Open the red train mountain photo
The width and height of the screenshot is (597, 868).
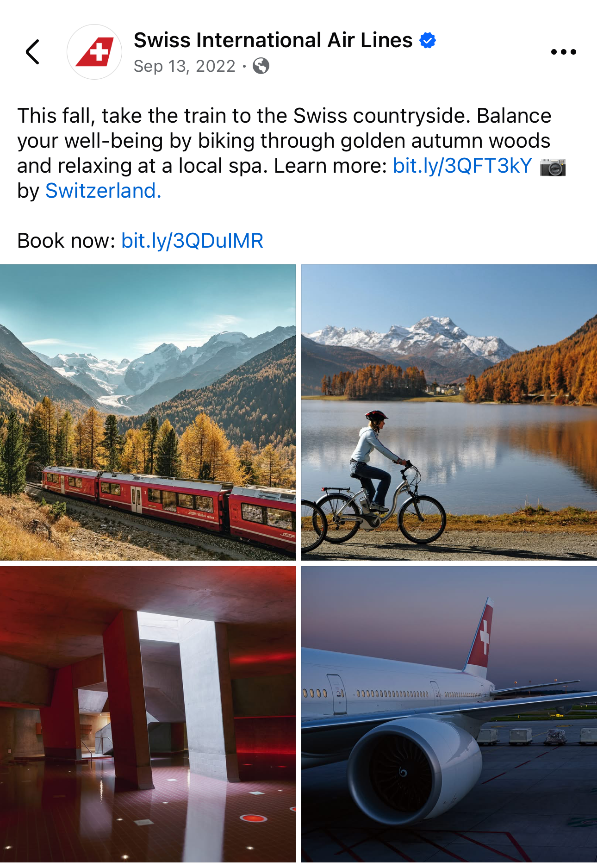(x=148, y=412)
